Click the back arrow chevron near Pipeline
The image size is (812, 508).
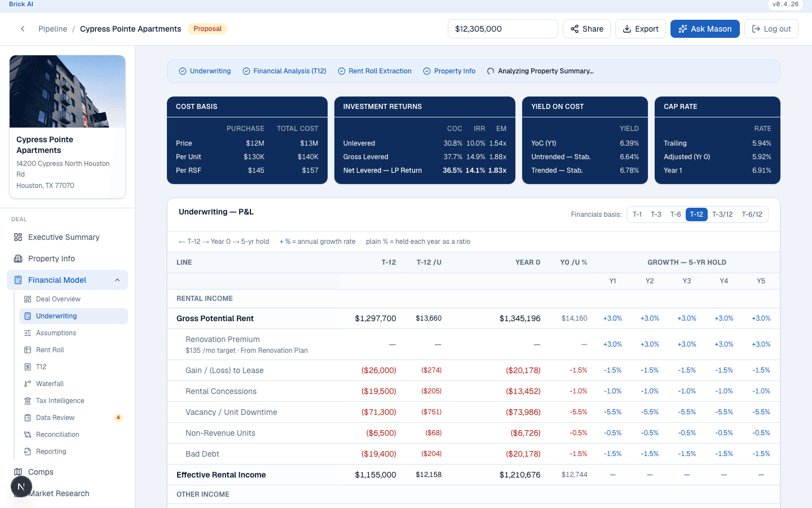23,29
